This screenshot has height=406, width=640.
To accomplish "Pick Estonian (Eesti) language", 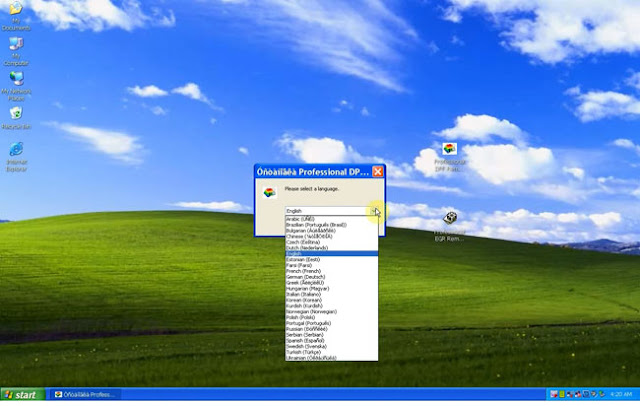I will click(x=331, y=260).
